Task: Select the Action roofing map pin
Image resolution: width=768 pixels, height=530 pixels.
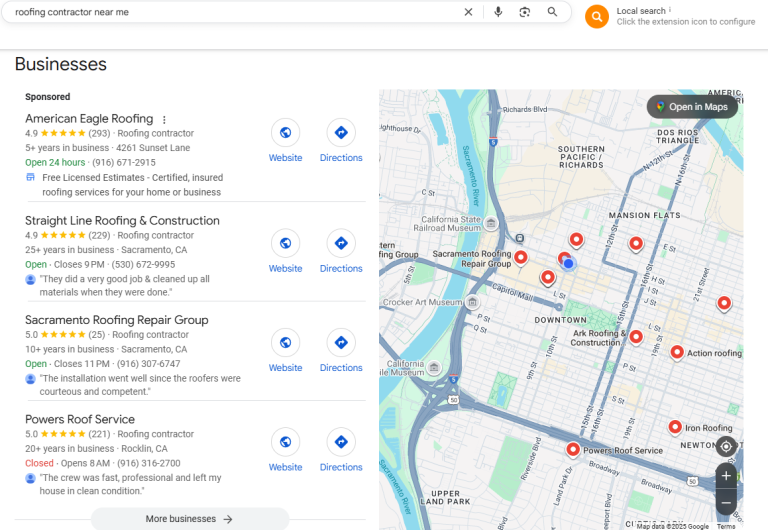Action: [x=676, y=352]
